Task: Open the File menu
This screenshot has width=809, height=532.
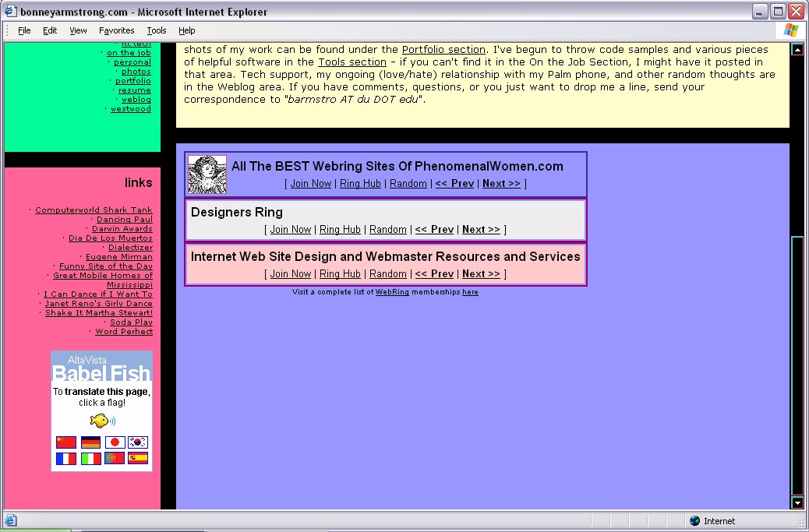Action: coord(24,30)
